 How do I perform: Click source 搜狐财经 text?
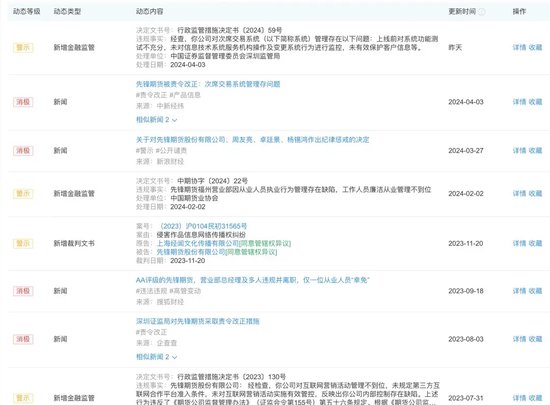170,302
